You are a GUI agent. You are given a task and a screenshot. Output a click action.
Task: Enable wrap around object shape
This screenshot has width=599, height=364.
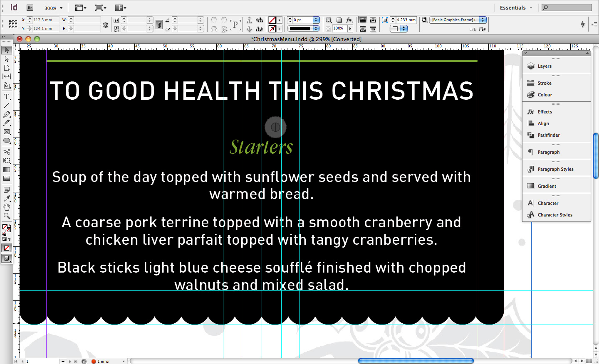[x=363, y=29]
